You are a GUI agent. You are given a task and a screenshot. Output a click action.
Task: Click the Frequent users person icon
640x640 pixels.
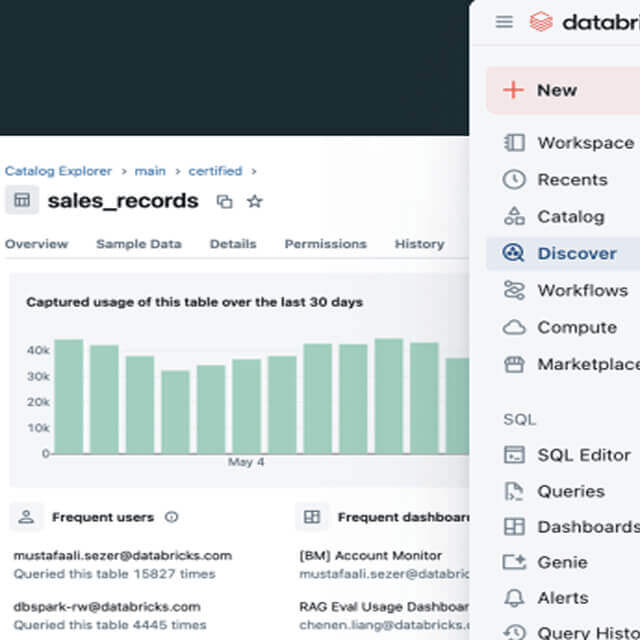coord(27,517)
